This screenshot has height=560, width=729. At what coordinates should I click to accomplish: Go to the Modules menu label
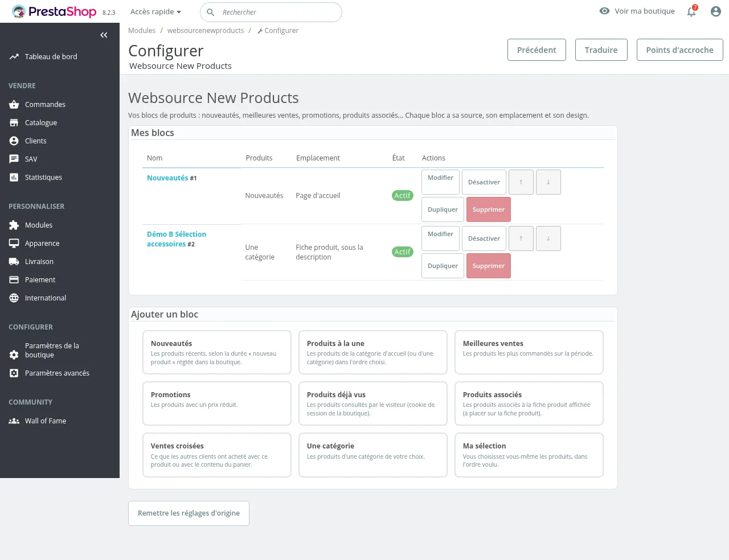[39, 225]
